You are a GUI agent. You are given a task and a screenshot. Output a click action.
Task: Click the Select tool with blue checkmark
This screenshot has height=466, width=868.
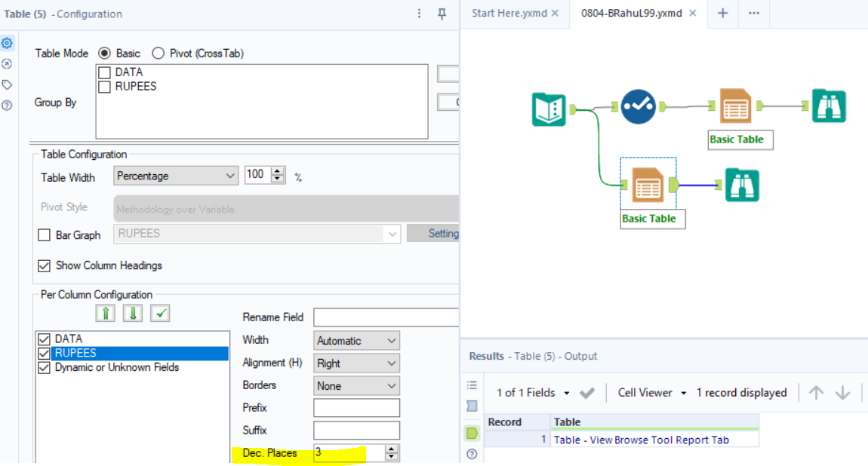[638, 107]
